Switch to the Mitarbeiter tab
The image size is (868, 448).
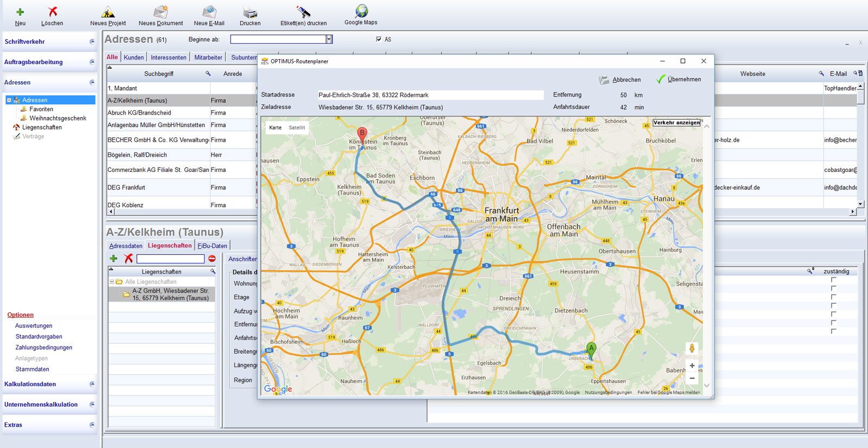(208, 57)
